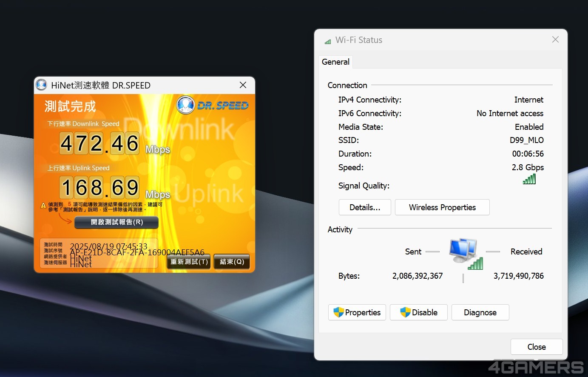Screen dimensions: 588x377
Task: Click the sent bytes value 2,086,392,367
Action: [418, 276]
